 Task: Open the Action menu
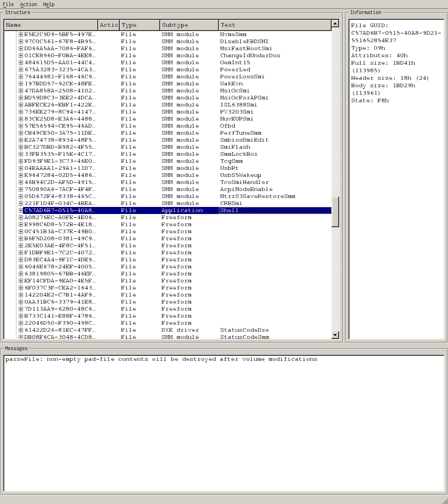point(28,4)
